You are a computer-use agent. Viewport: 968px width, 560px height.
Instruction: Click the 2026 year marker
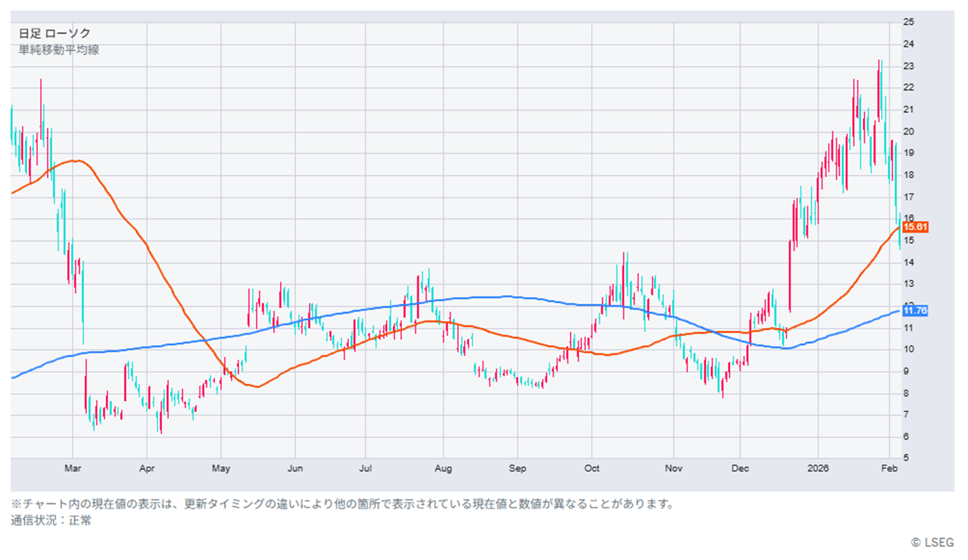coord(818,468)
